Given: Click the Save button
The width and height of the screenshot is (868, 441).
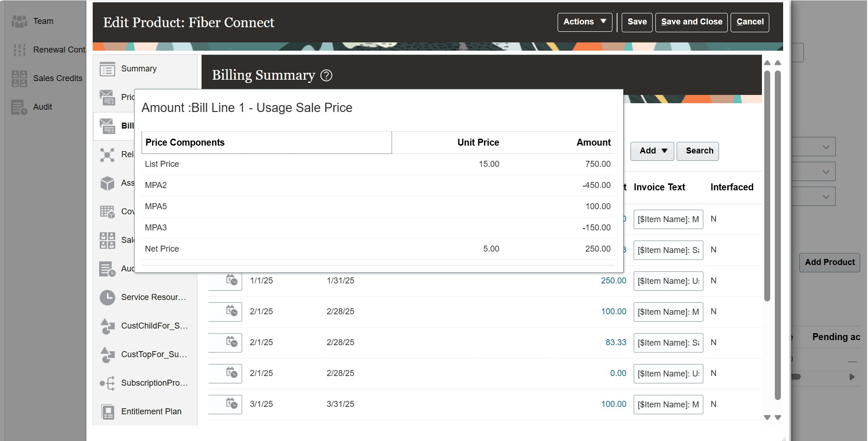Looking at the screenshot, I should (x=637, y=22).
